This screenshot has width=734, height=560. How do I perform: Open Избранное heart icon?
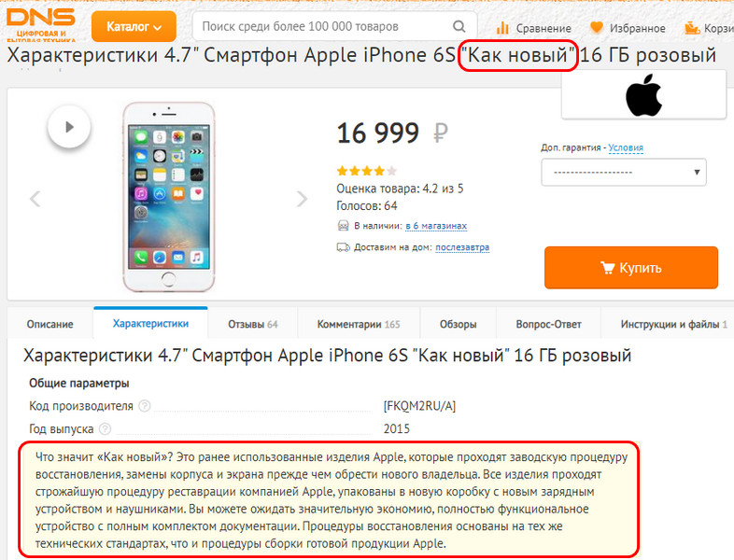pos(597,28)
